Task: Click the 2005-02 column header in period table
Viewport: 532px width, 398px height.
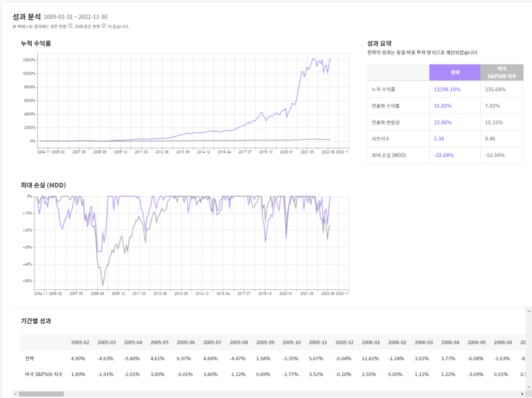Action: pyautogui.click(x=81, y=342)
